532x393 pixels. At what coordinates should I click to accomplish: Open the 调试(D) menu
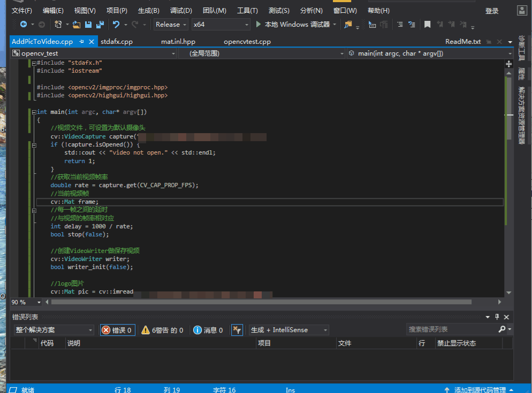pyautogui.click(x=181, y=11)
